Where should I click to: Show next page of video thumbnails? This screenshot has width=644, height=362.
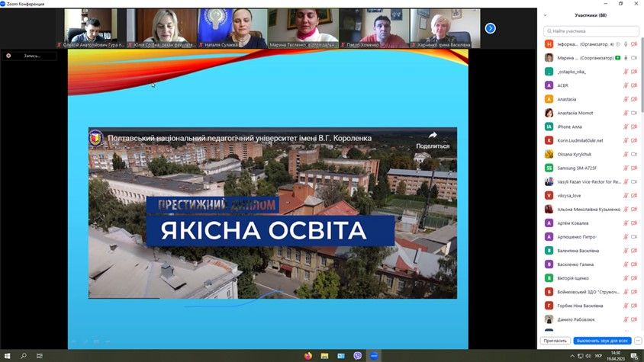tap(491, 28)
